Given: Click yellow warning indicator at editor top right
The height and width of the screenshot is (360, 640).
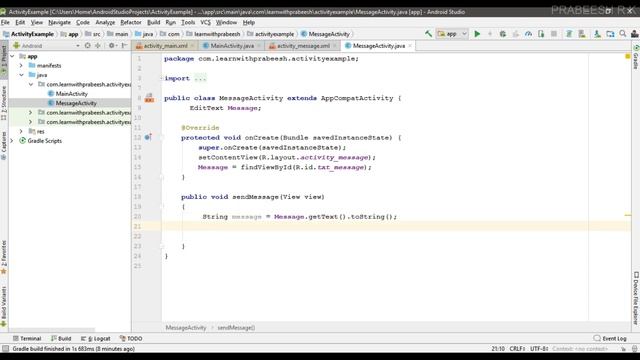Looking at the screenshot, I should (x=628, y=56).
